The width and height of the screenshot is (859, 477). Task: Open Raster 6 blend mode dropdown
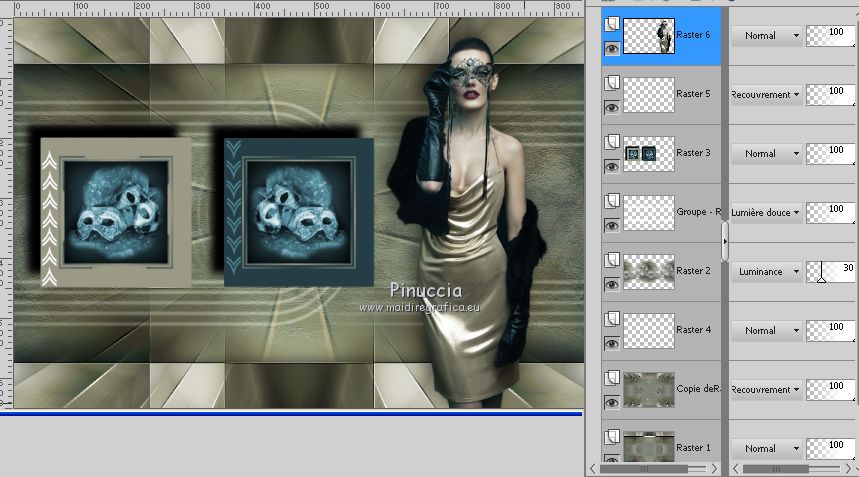tap(766, 36)
